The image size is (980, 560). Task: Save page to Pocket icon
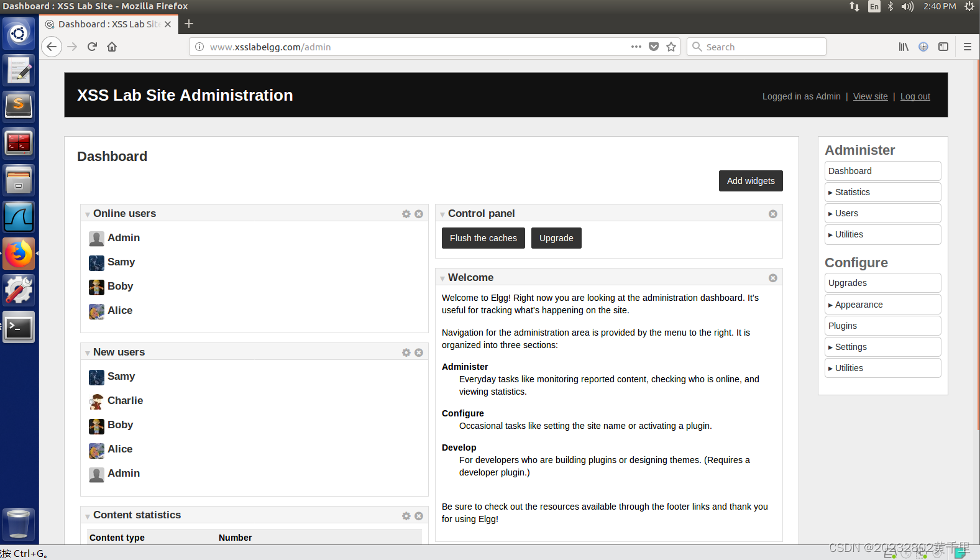(x=654, y=47)
